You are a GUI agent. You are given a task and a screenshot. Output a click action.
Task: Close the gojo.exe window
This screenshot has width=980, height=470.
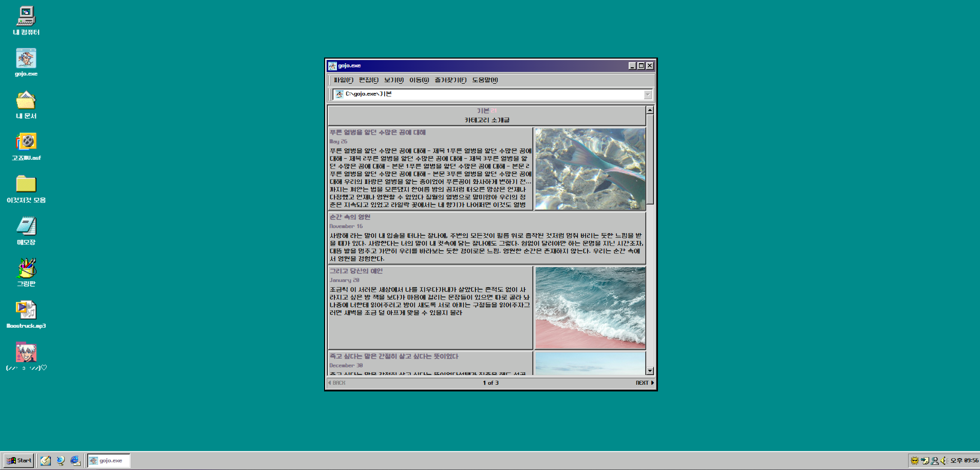[650, 66]
